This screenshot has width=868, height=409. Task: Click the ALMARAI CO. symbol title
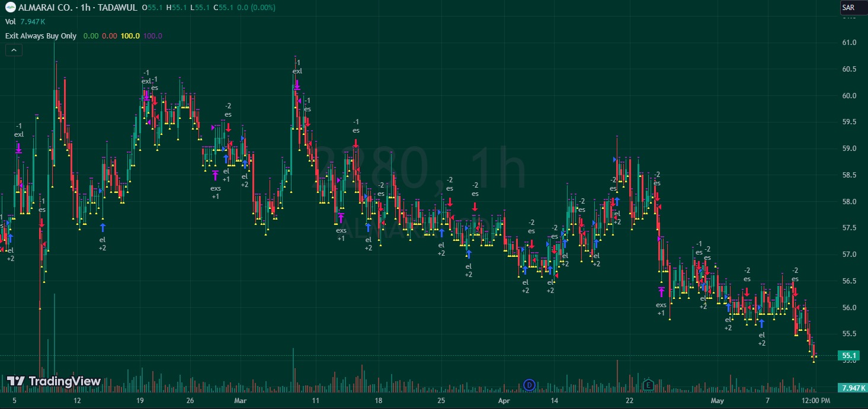(x=46, y=8)
